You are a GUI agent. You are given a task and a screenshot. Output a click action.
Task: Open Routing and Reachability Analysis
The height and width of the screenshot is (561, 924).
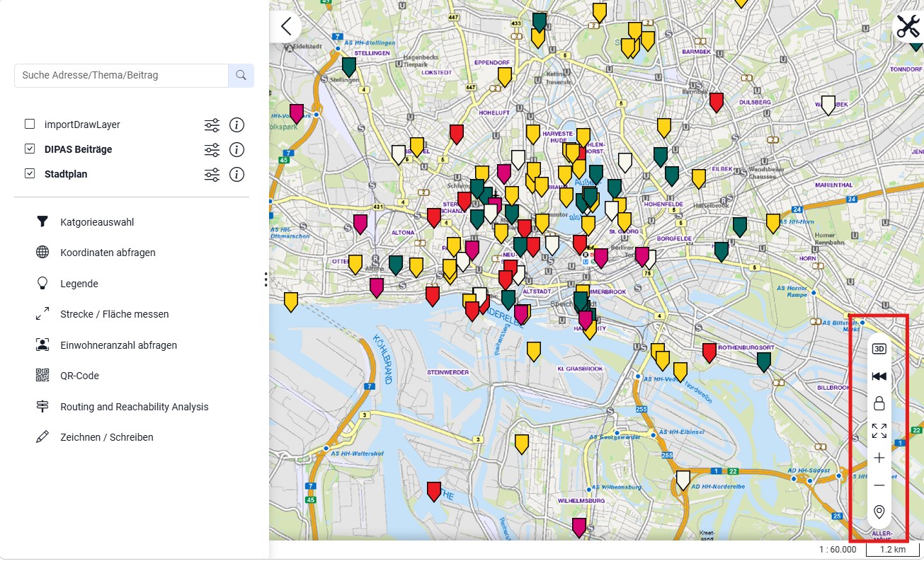(135, 407)
